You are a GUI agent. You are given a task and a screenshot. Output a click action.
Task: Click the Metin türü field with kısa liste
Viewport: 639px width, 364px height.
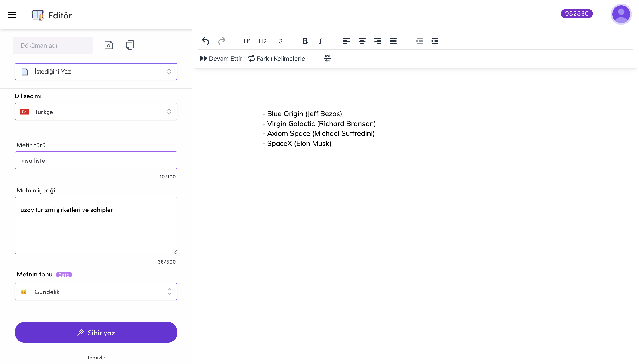(x=96, y=160)
